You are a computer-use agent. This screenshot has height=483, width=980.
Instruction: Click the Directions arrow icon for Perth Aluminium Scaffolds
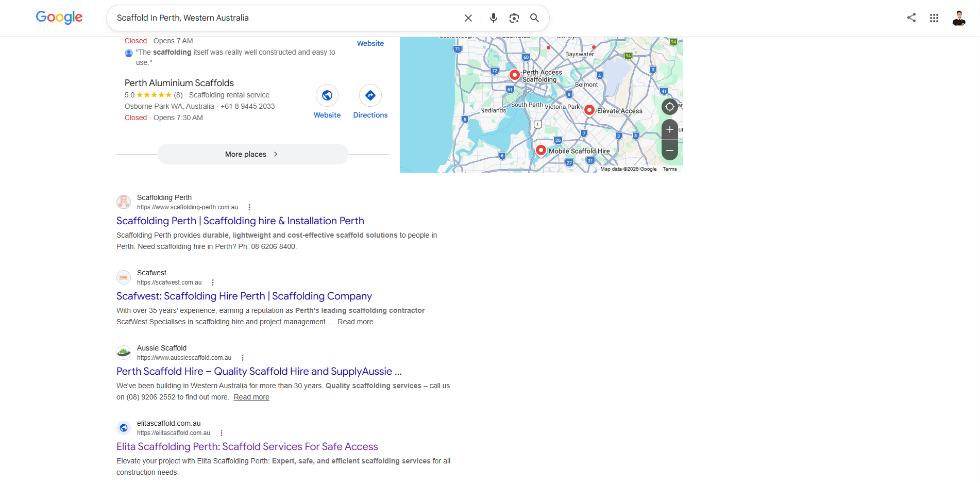tap(370, 95)
